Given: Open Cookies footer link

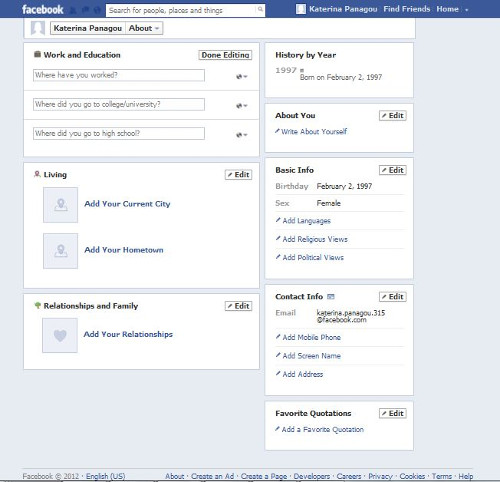Looking at the screenshot, I should [x=412, y=476].
